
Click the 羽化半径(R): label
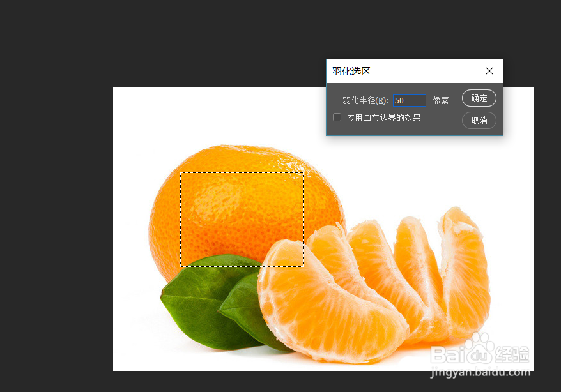365,100
